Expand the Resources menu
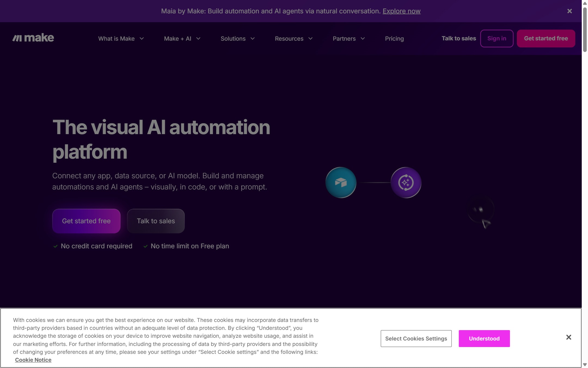The height and width of the screenshot is (368, 588). coord(293,38)
